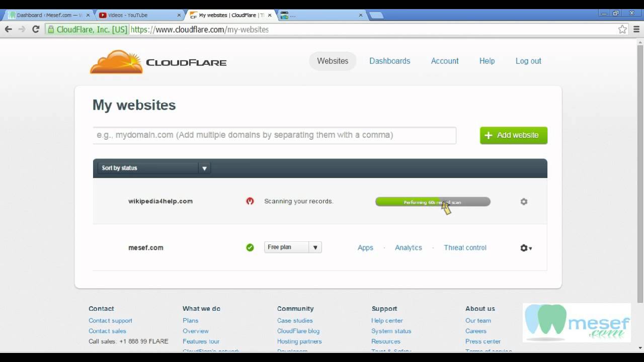Click the browser back arrow
This screenshot has height=362, width=644.
(8, 29)
